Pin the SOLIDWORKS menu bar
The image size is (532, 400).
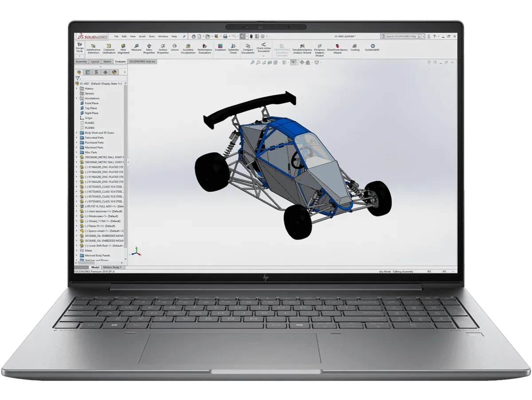point(184,36)
